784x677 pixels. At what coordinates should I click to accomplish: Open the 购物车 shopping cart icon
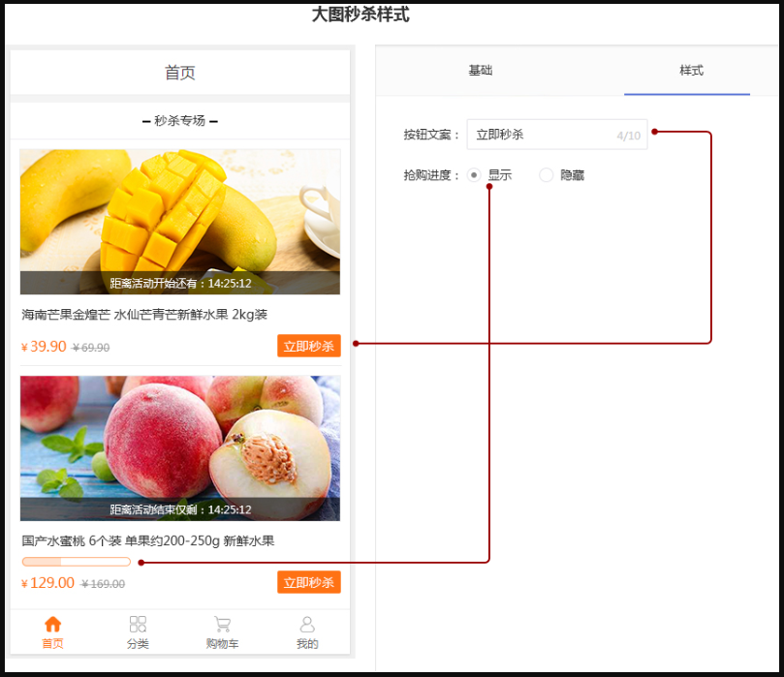pos(223,625)
